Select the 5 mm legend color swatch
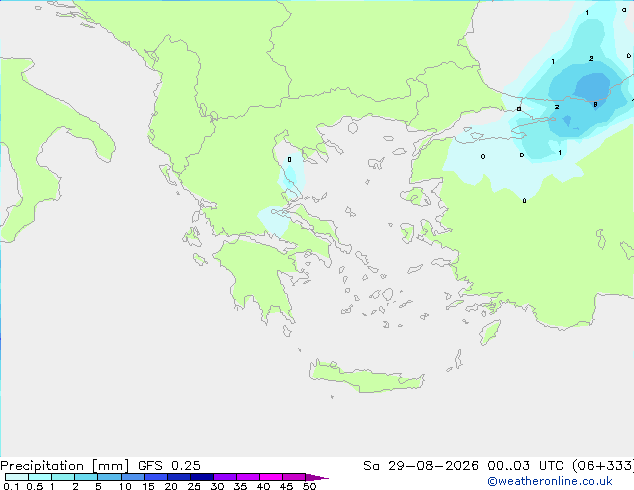 point(109,477)
